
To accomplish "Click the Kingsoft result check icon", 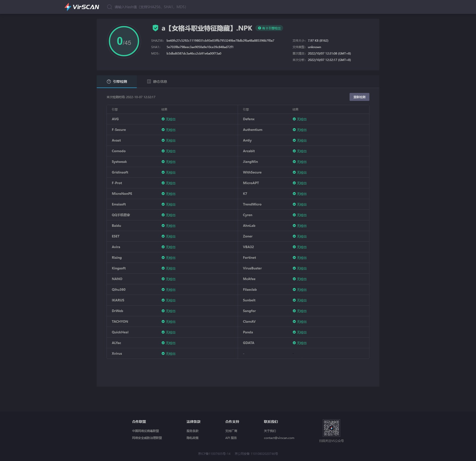I will (163, 268).
